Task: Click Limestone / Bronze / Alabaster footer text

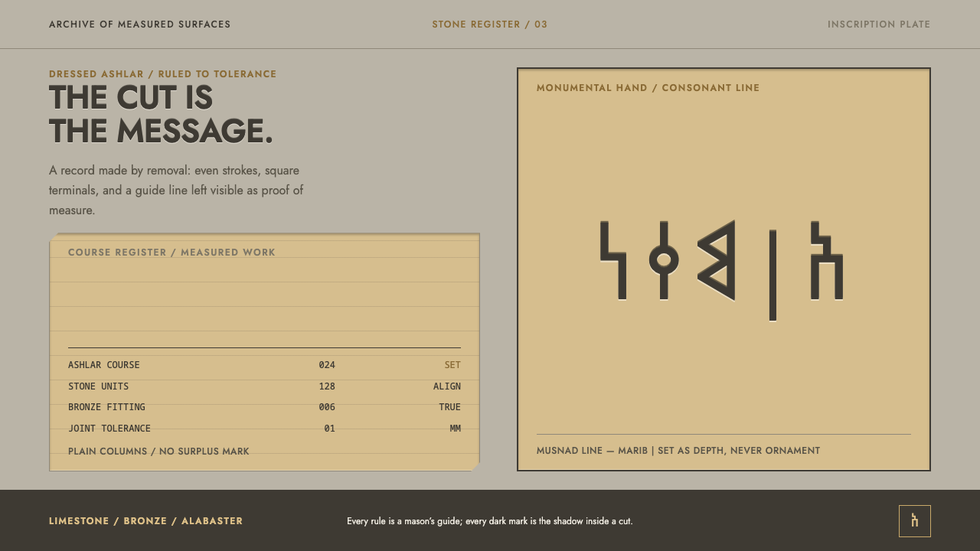Action: 146,521
